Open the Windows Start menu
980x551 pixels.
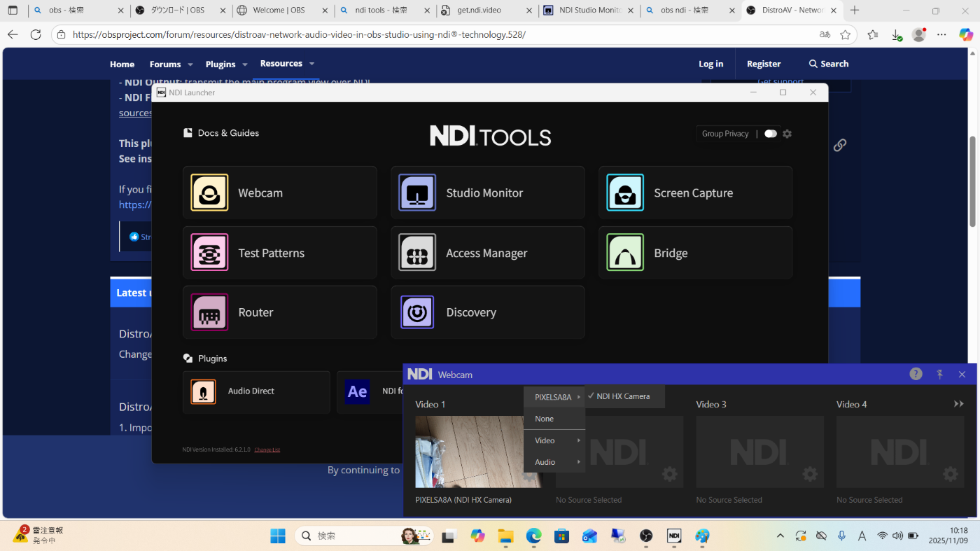pos(278,536)
